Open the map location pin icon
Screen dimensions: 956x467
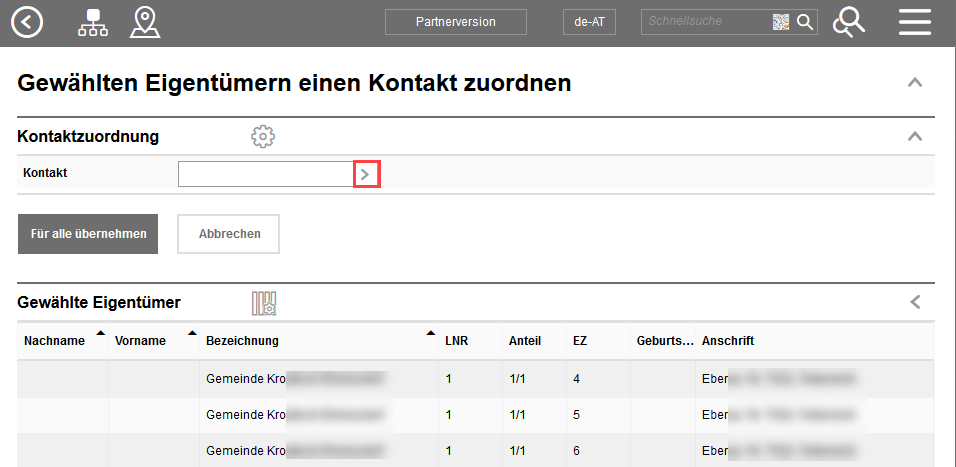tap(145, 23)
